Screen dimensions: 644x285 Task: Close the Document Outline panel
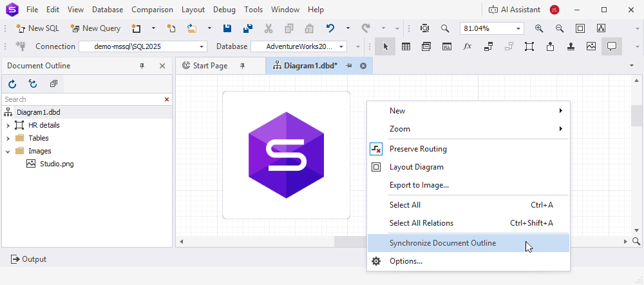click(x=162, y=66)
